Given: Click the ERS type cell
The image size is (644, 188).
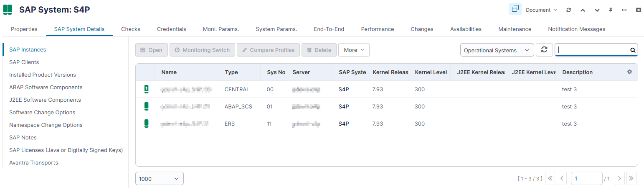Looking at the screenshot, I should pos(230,124).
